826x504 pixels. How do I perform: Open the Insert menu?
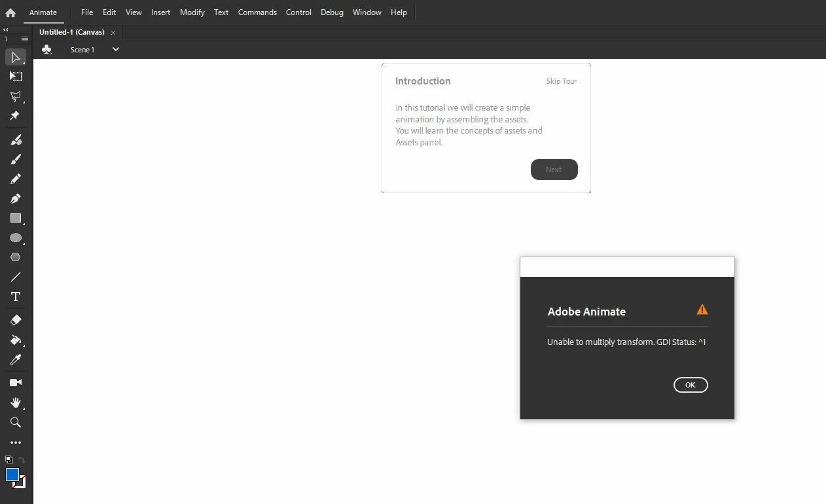(161, 12)
